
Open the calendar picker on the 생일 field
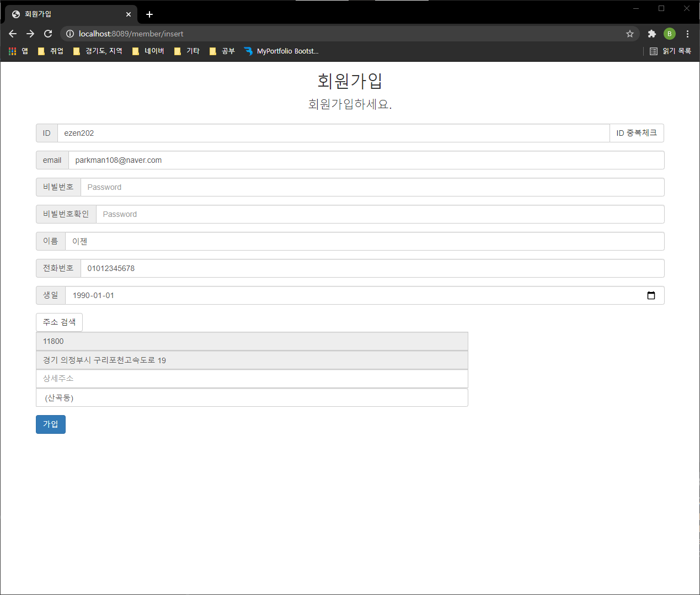(651, 295)
